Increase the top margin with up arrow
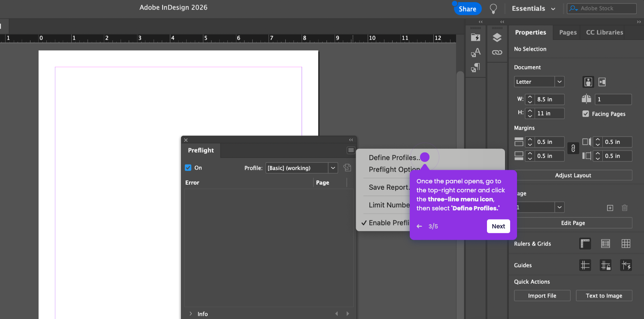This screenshot has height=319, width=644. click(x=530, y=140)
